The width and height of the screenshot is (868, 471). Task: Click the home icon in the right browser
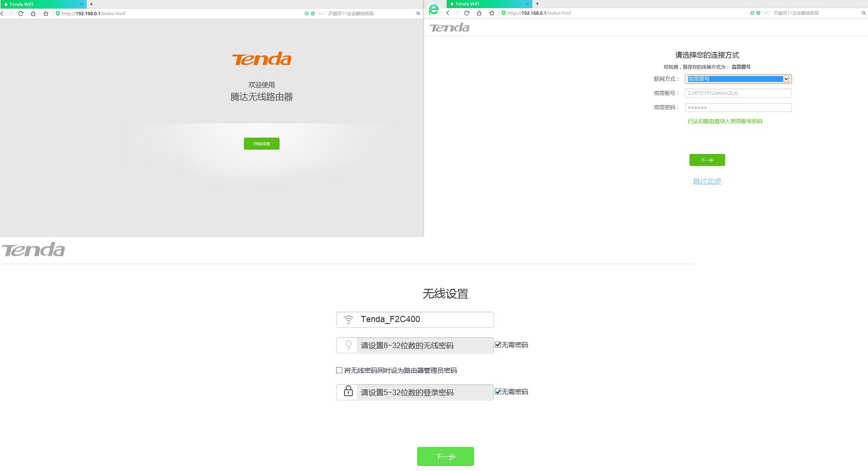(479, 13)
